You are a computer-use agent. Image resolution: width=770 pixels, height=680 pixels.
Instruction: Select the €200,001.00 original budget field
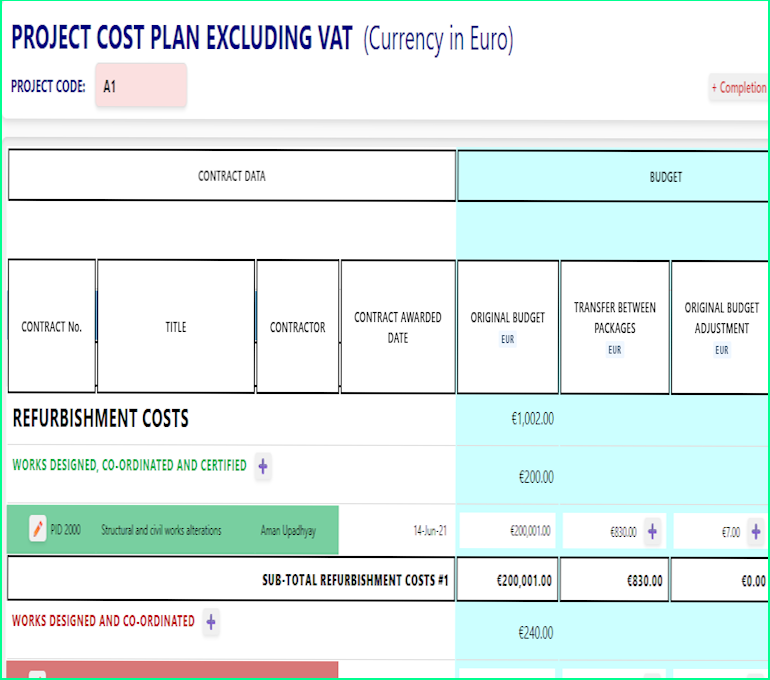[x=508, y=532]
